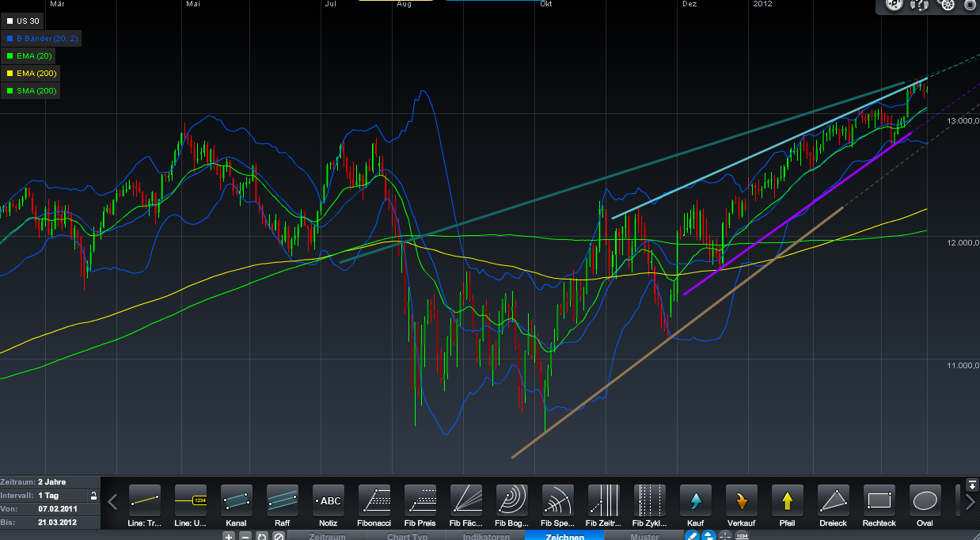
Task: Click the small 1234 label icon
Action: pos(742,536)
